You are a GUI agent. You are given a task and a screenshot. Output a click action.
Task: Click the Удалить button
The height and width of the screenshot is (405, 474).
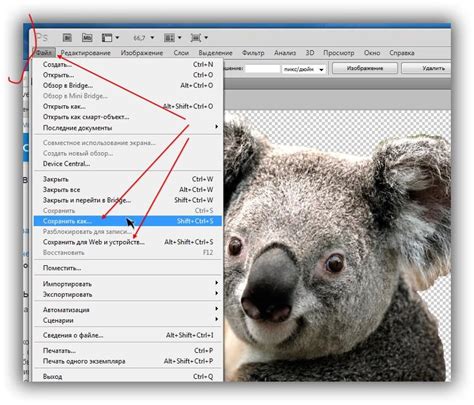[428, 68]
